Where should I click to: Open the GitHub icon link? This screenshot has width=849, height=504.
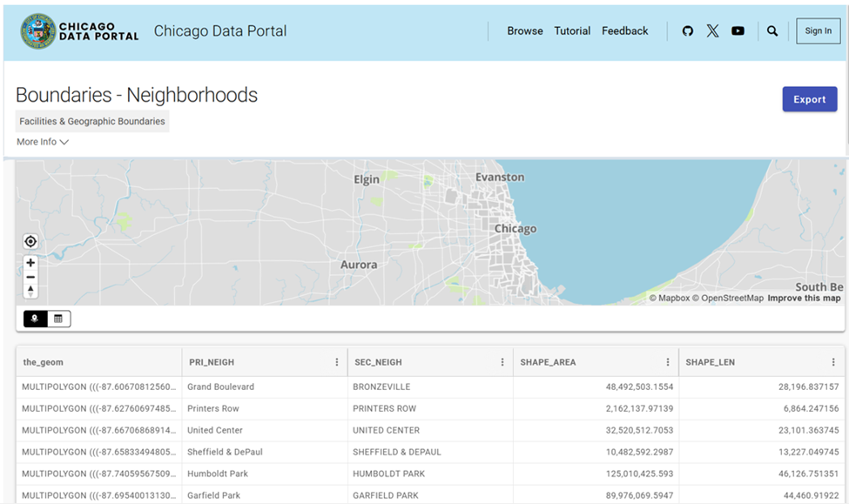(688, 31)
